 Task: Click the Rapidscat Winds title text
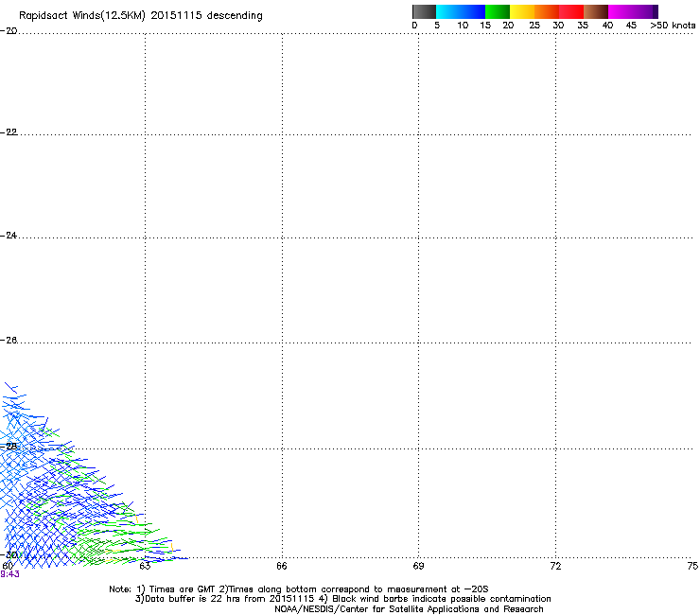click(x=141, y=16)
